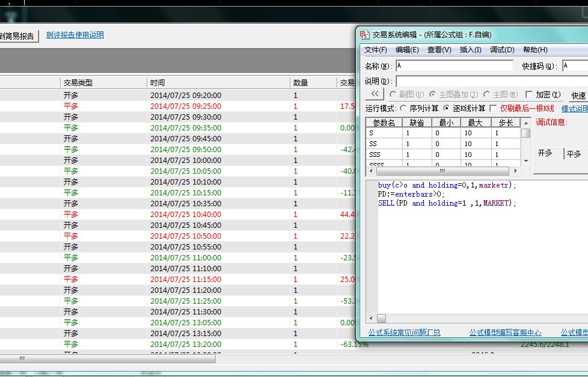Open the 编辑(E) menu
588x377 pixels.
[x=407, y=50]
